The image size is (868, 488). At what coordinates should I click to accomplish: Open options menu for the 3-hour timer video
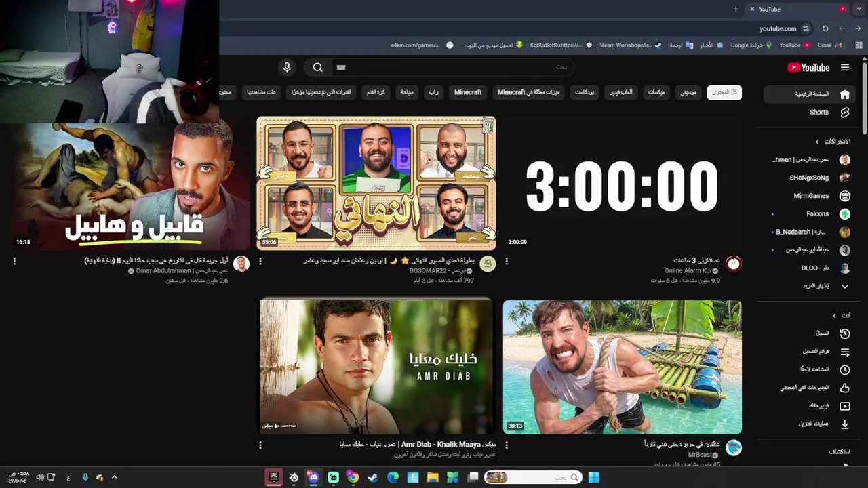point(507,261)
